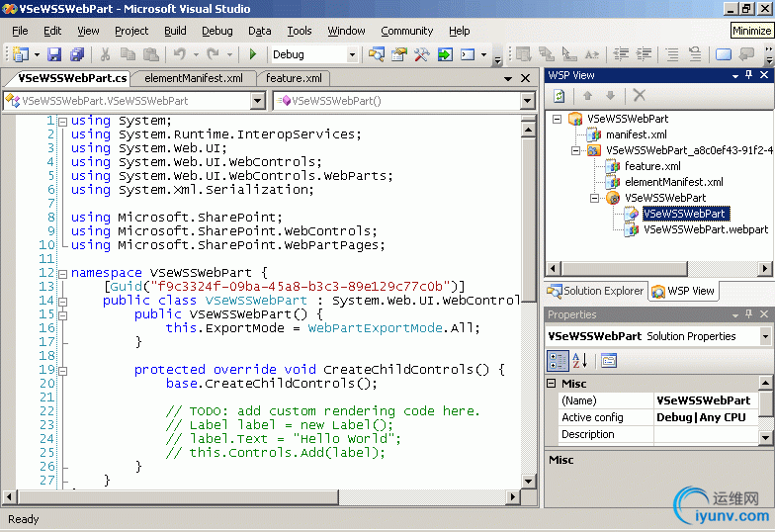Open the Toolbox via the wrench icon
The height and width of the screenshot is (532, 775).
coord(421,54)
